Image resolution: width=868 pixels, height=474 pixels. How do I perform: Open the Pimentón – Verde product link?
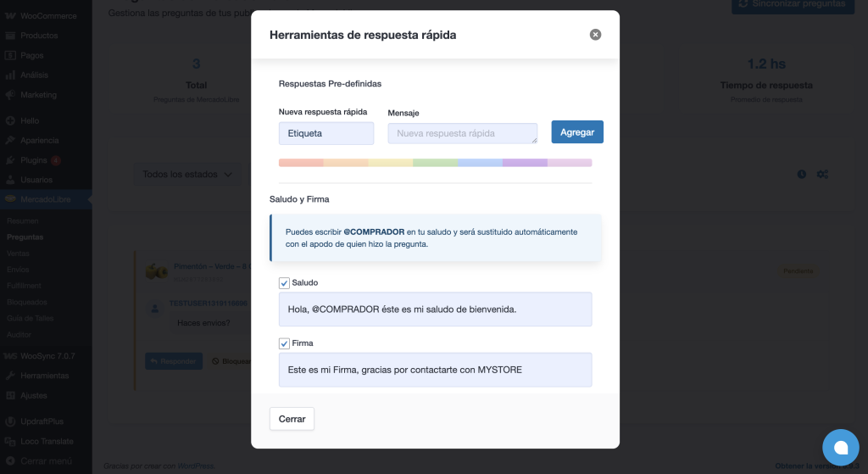[213, 266]
